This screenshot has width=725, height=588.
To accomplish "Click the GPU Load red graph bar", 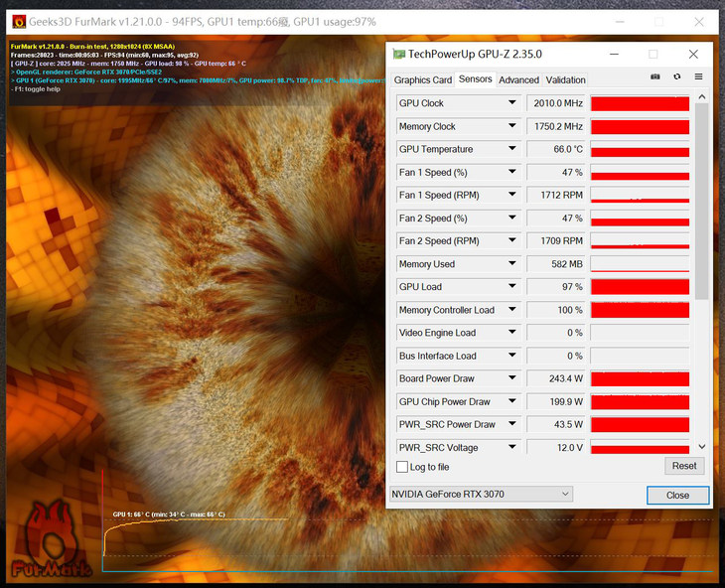I will coord(640,287).
